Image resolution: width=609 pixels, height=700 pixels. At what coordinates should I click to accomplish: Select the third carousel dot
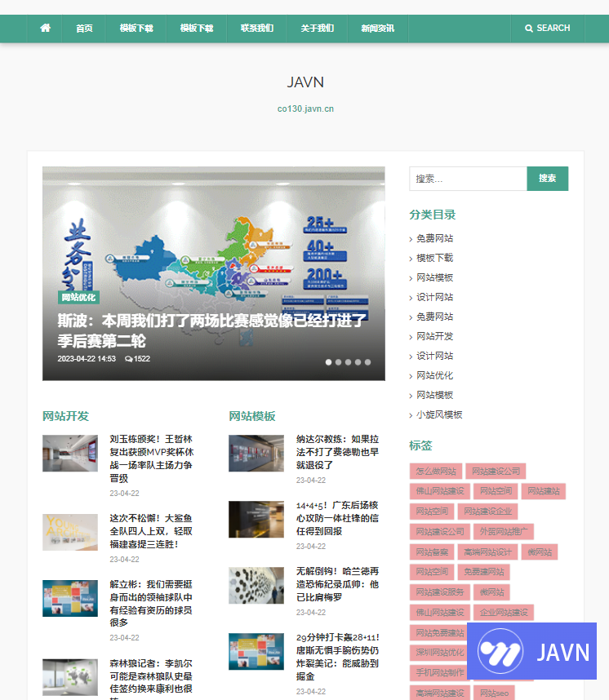tap(348, 362)
